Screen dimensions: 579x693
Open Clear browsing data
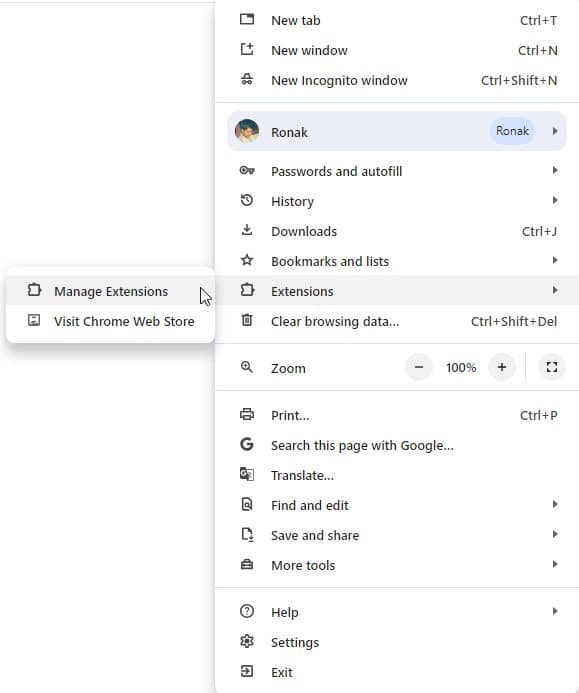(397, 321)
